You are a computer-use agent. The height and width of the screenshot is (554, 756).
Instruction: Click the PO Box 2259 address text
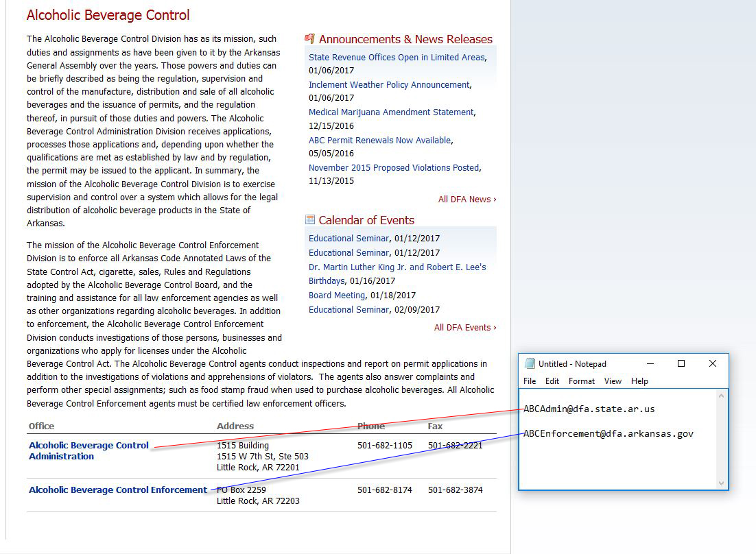click(241, 490)
